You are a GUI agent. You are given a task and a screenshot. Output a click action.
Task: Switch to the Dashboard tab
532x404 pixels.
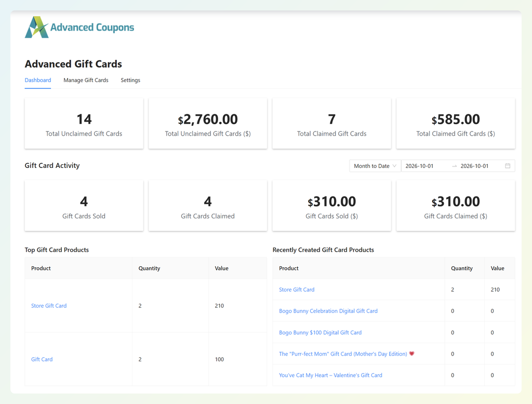pyautogui.click(x=37, y=80)
